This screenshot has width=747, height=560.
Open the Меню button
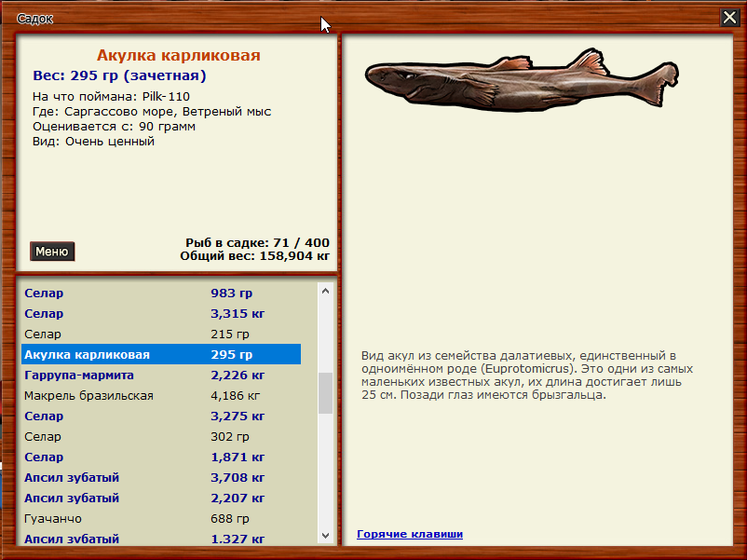(x=52, y=252)
